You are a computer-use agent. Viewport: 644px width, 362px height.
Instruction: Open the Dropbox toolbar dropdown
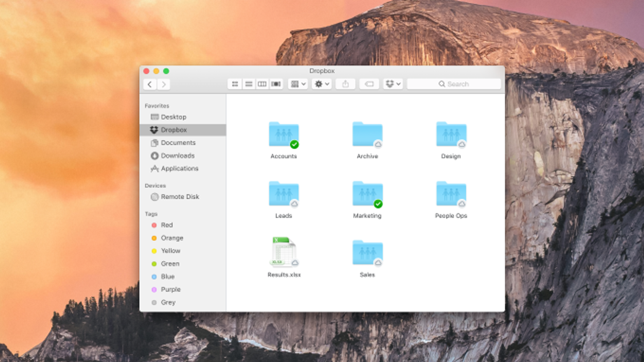[393, 84]
